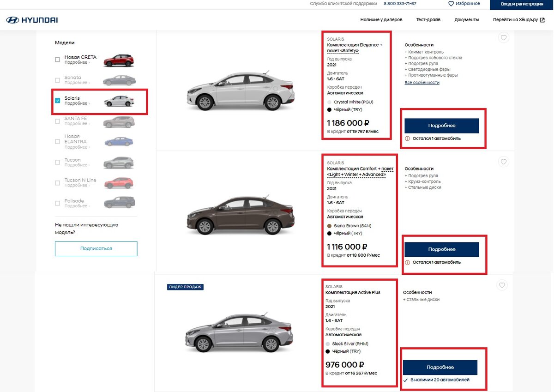Click Вход и регистрация button
This screenshot has width=554, height=392.
[522, 4]
